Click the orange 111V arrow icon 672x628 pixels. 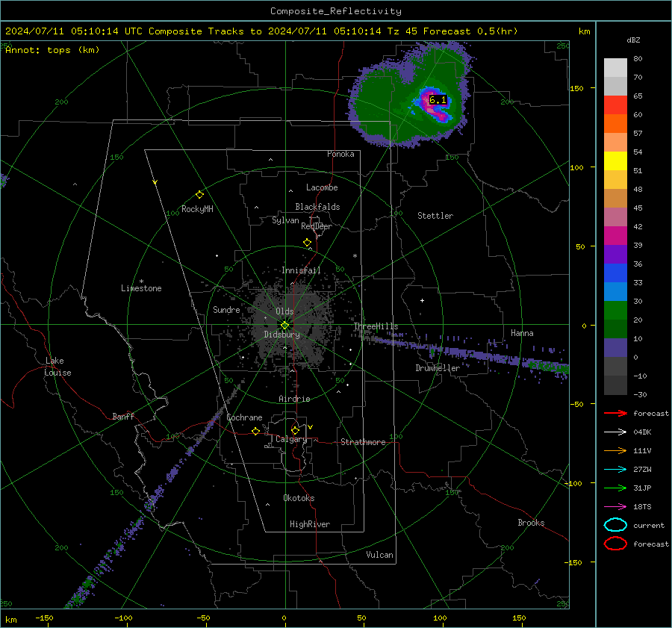[615, 450]
